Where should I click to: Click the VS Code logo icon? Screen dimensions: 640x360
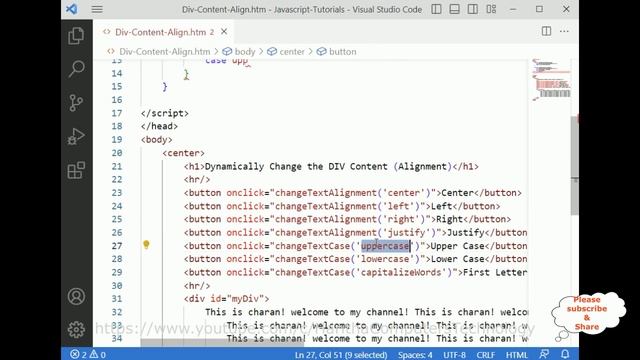72,9
